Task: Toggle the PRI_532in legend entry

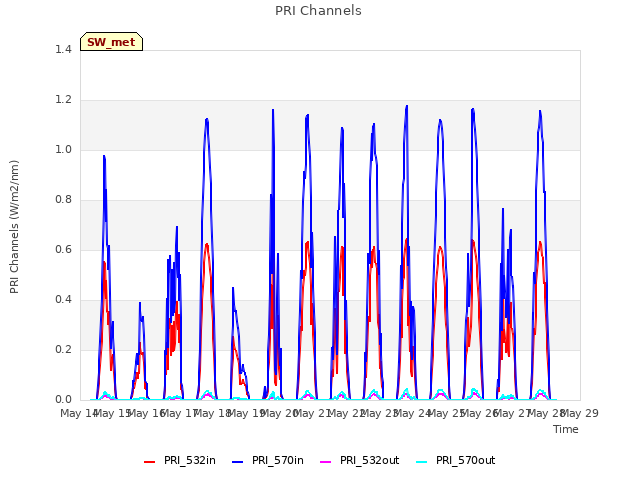Action: click(x=180, y=461)
